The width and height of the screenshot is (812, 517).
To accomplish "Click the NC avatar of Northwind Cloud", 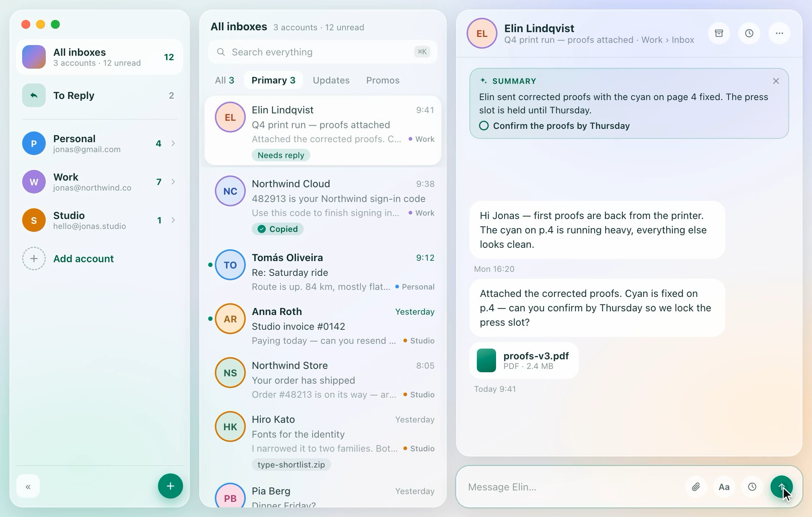I will (230, 191).
